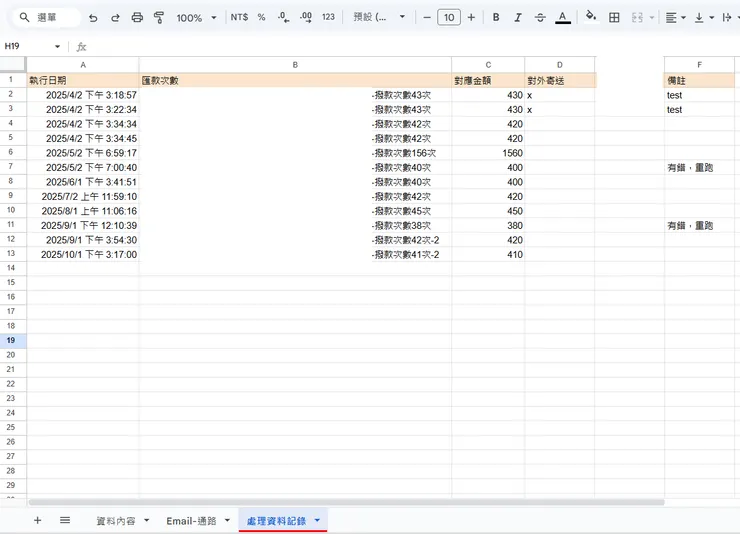This screenshot has height=534, width=740.
Task: Click the Merge cells icon
Action: coord(637,17)
